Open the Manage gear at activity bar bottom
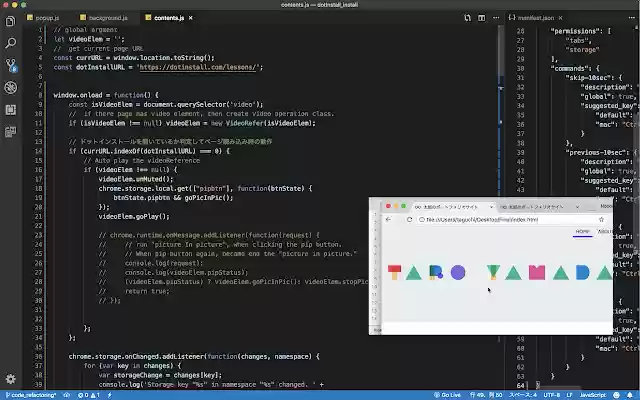The image size is (640, 400). pyautogui.click(x=11, y=379)
